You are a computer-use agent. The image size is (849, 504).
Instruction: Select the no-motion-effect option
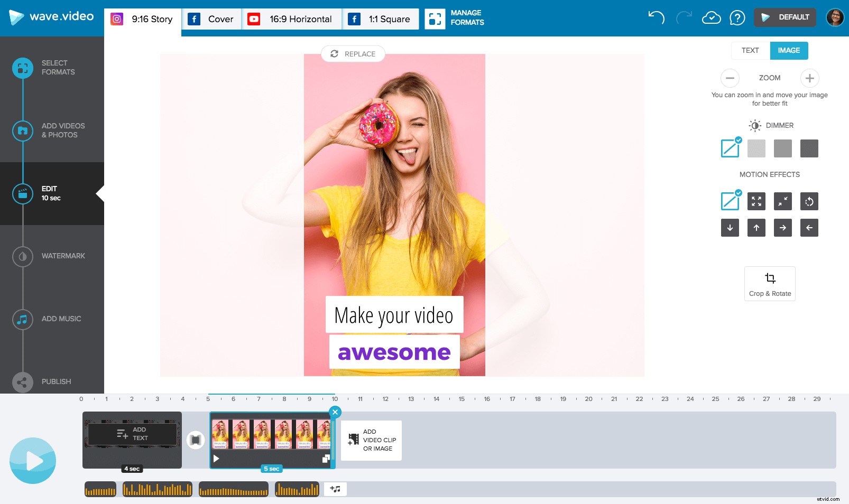[730, 201]
